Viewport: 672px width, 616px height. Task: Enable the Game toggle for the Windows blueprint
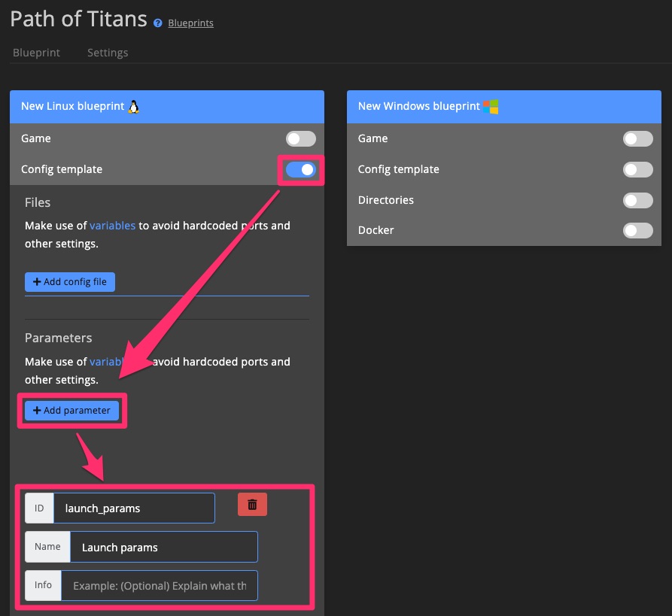[637, 138]
